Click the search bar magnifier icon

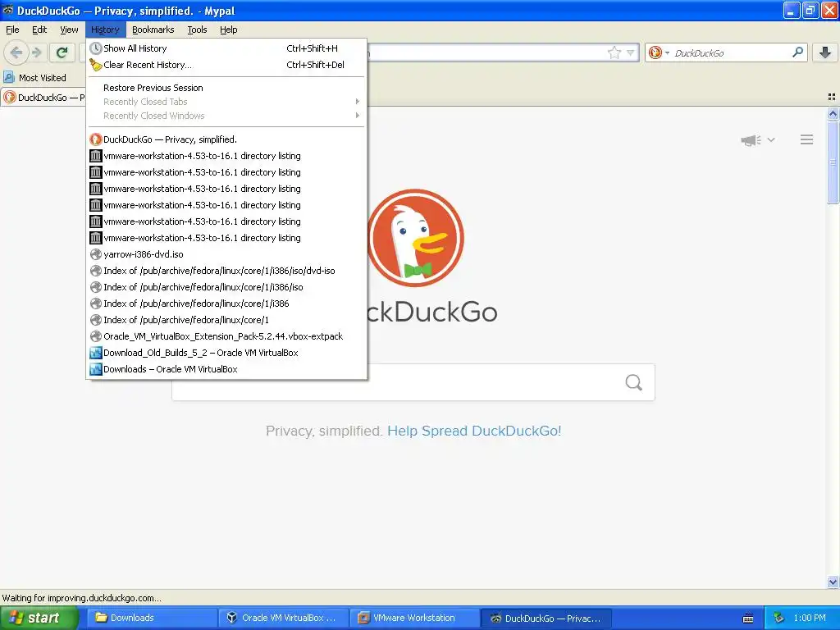click(797, 52)
